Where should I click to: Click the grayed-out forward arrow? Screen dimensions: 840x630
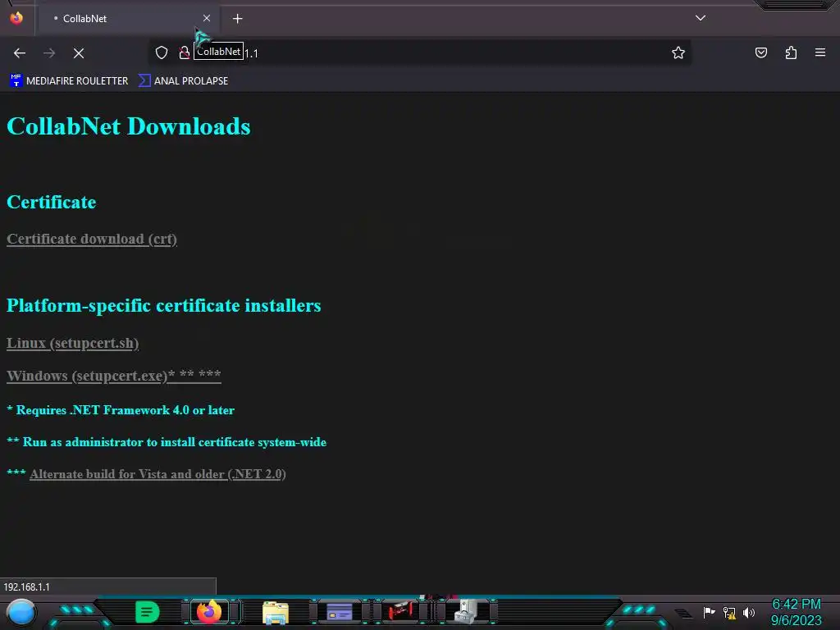click(x=49, y=53)
